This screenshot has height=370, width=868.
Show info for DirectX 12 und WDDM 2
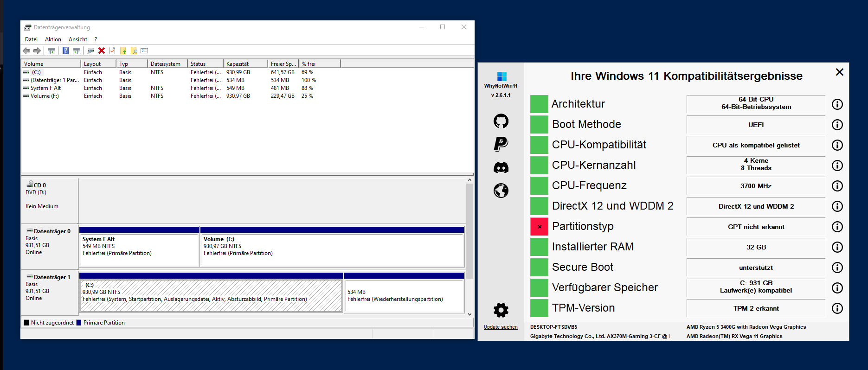[x=837, y=206]
